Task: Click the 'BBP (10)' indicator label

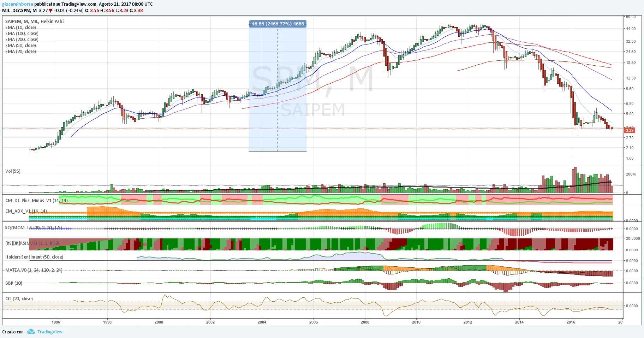Action: [x=14, y=283]
